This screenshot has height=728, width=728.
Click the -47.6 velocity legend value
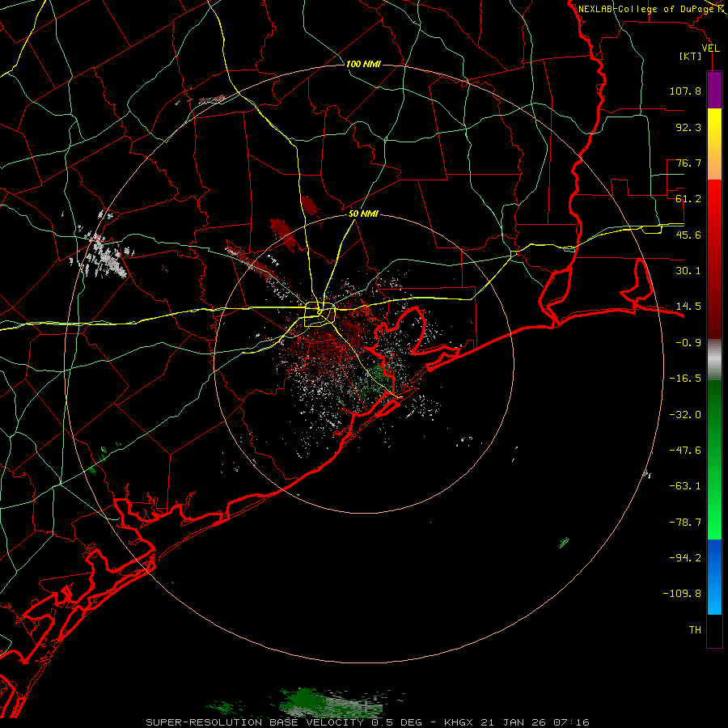[685, 451]
